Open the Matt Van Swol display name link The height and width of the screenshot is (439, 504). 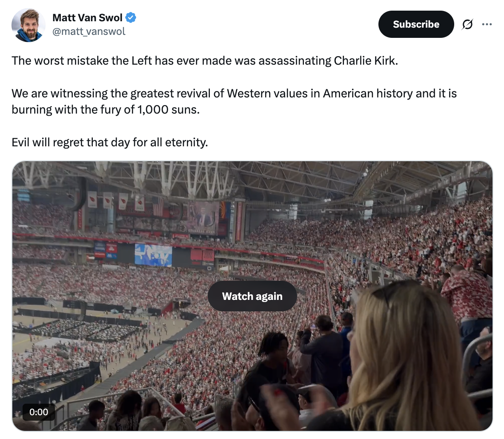coord(87,18)
